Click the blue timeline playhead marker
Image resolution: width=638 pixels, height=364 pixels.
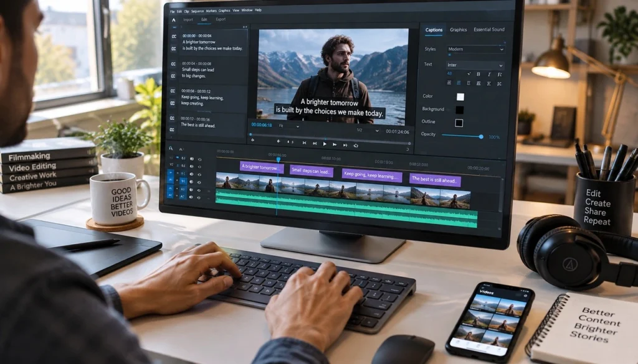click(x=279, y=160)
